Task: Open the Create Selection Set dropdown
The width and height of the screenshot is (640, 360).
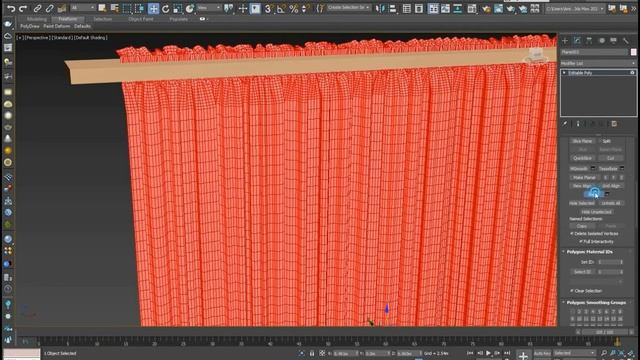Action: pos(348,8)
